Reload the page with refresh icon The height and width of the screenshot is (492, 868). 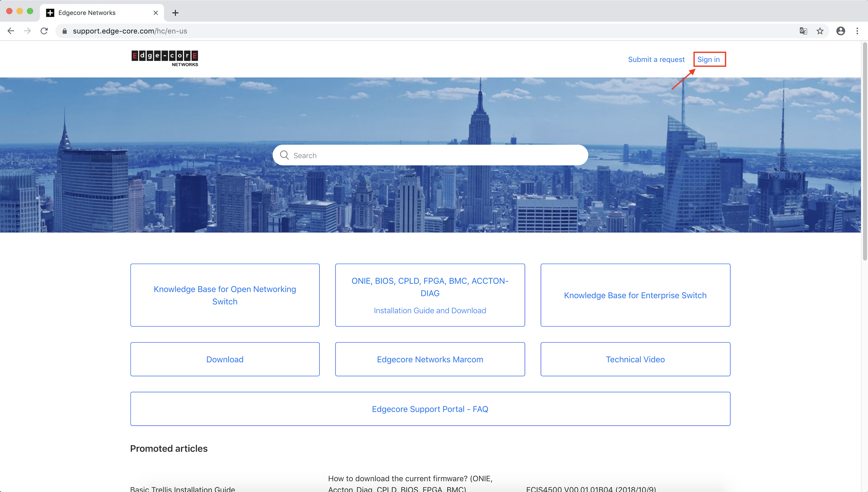44,31
